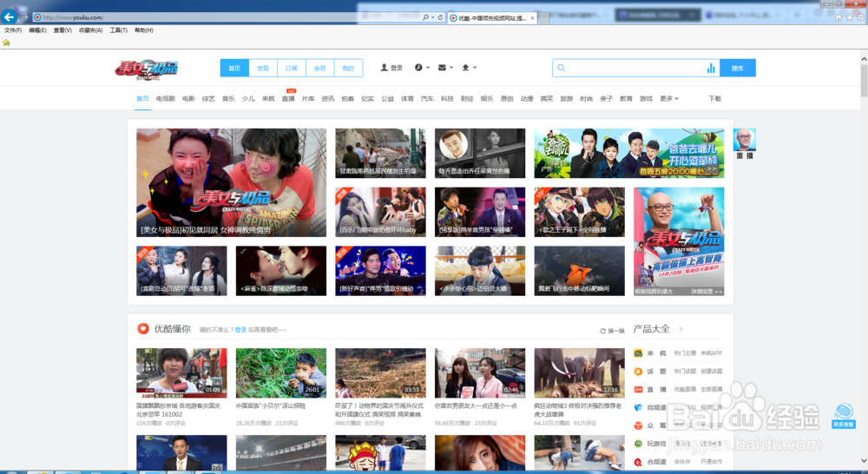Click the bar chart ranking icon in search box
Viewport: 868px width, 474px height.
point(711,68)
